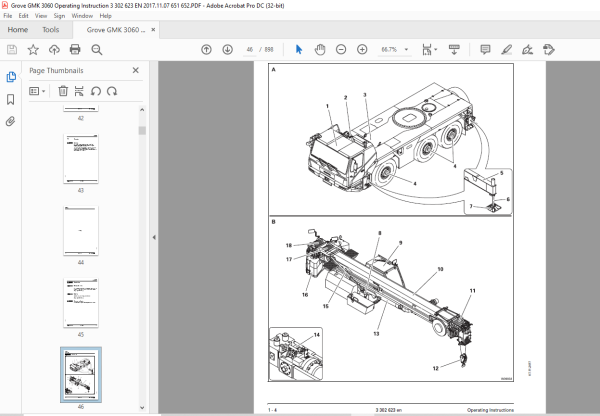Image resolution: width=600 pixels, height=416 pixels.
Task: Rotate page counterclockwise icon
Action: pyautogui.click(x=96, y=91)
